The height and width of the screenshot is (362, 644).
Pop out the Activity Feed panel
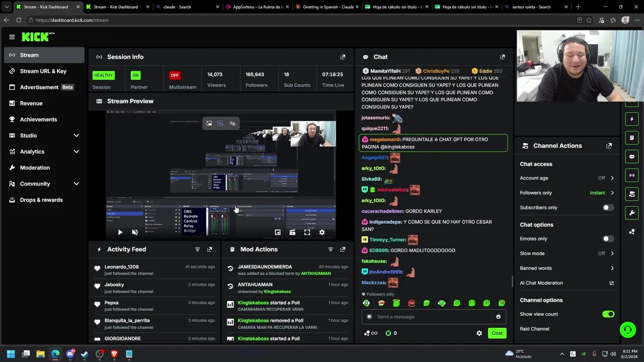tap(210, 249)
